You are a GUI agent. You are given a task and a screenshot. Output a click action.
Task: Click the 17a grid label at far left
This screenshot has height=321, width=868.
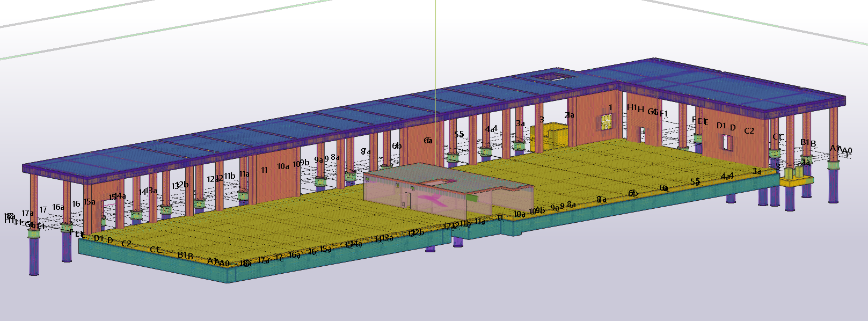tap(27, 213)
